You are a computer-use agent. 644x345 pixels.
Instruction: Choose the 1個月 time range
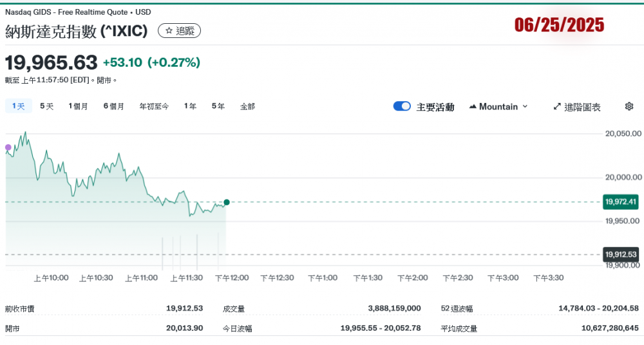pos(78,106)
